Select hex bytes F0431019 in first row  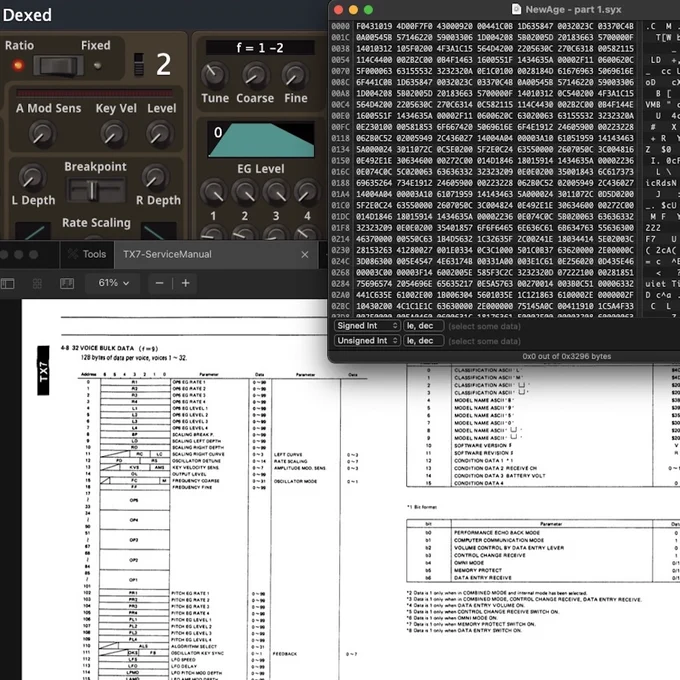click(373, 26)
